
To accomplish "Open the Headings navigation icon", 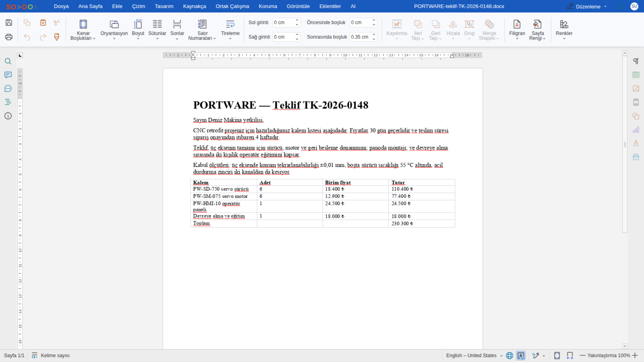I will [8, 102].
